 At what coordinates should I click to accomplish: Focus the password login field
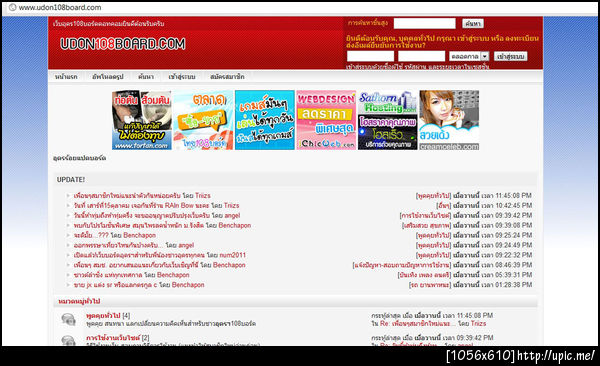click(421, 56)
